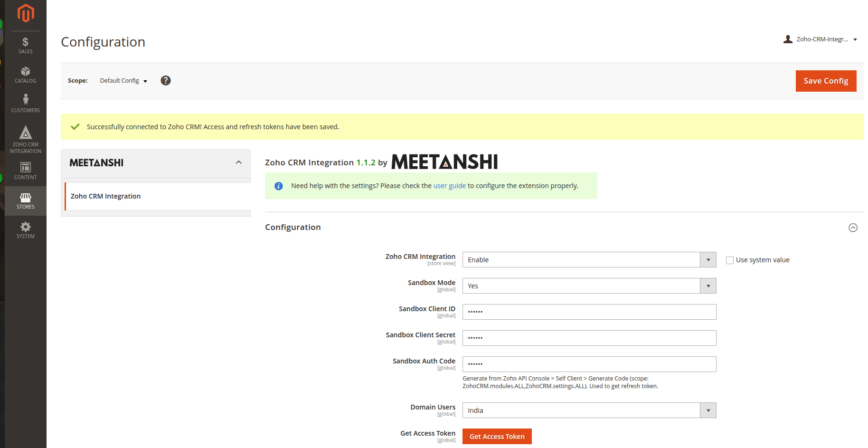Open the Zoho-CRM-Integr account dropdown arrow
This screenshot has width=868, height=448.
[x=855, y=39]
